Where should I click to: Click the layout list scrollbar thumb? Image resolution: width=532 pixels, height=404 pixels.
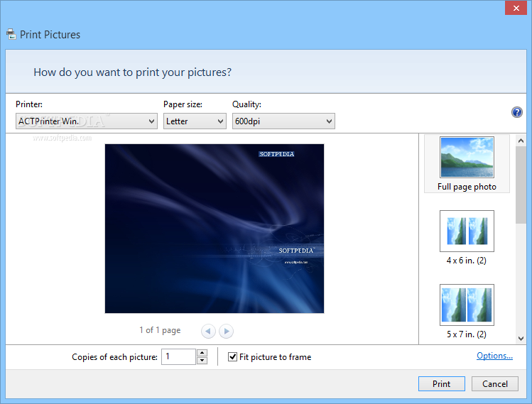521,185
